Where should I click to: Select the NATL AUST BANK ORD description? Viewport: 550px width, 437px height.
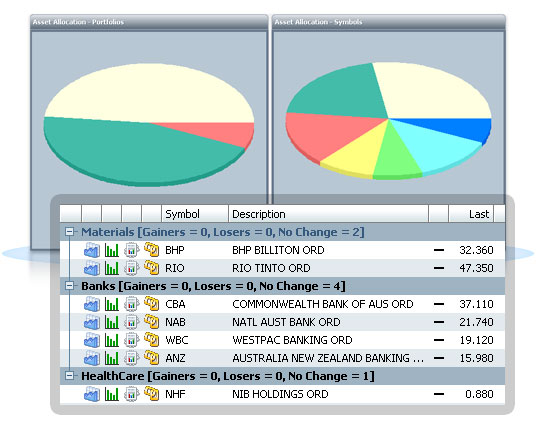click(x=286, y=322)
